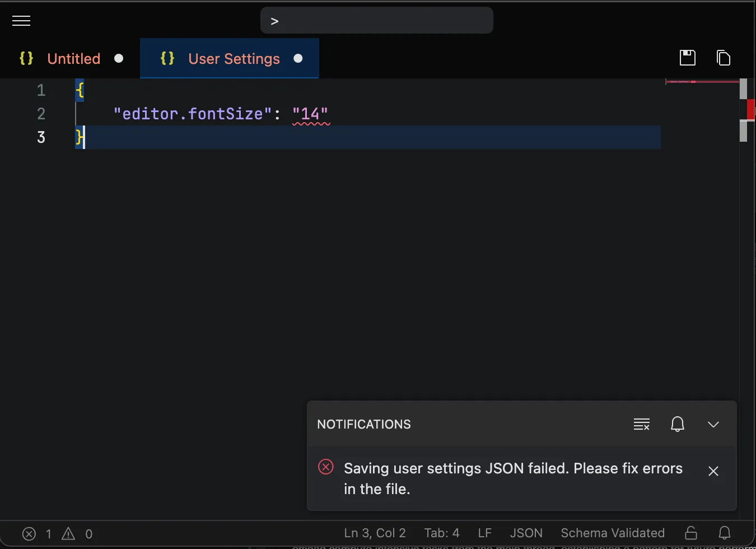Click the copy files icon in toolbar

723,58
